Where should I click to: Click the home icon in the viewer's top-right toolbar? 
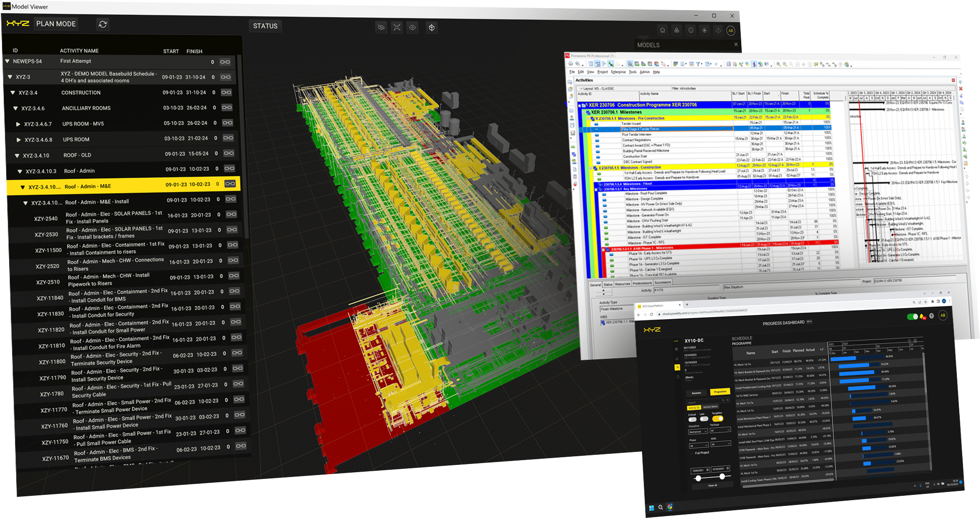[663, 30]
